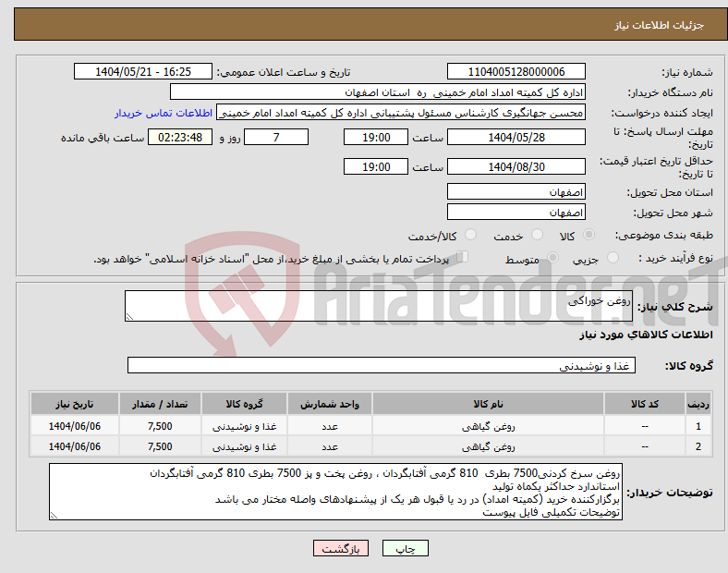
Task: Click the نام کالا column header
Action: click(488, 404)
